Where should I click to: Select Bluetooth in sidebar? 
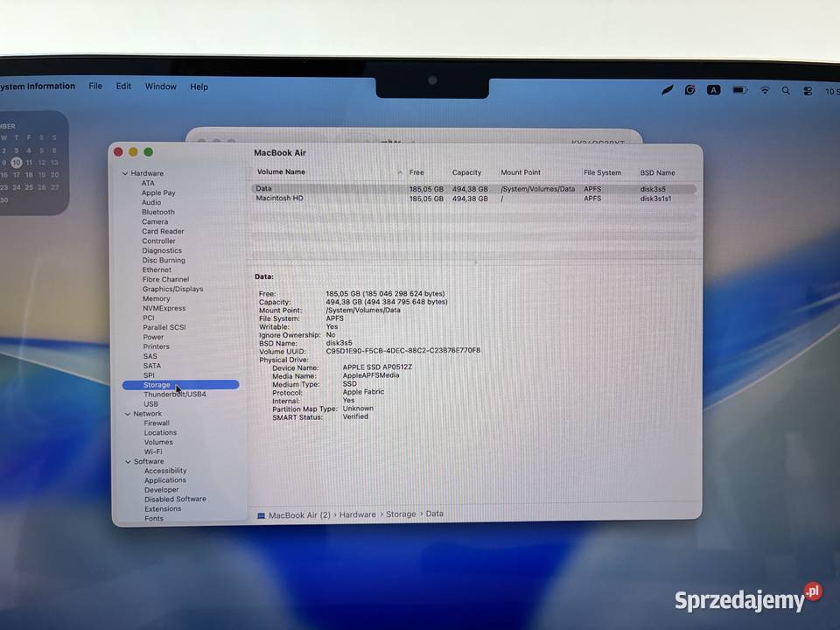coord(158,212)
